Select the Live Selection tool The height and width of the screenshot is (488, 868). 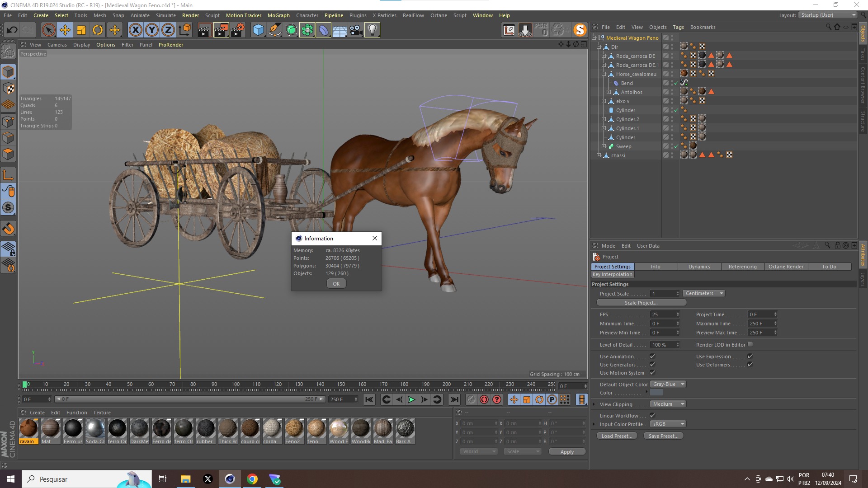[x=48, y=30]
